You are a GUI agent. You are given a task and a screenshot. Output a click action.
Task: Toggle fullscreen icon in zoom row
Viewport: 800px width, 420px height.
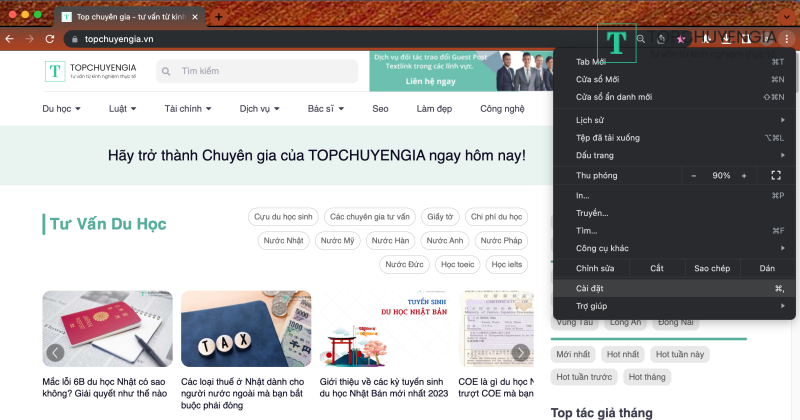776,175
